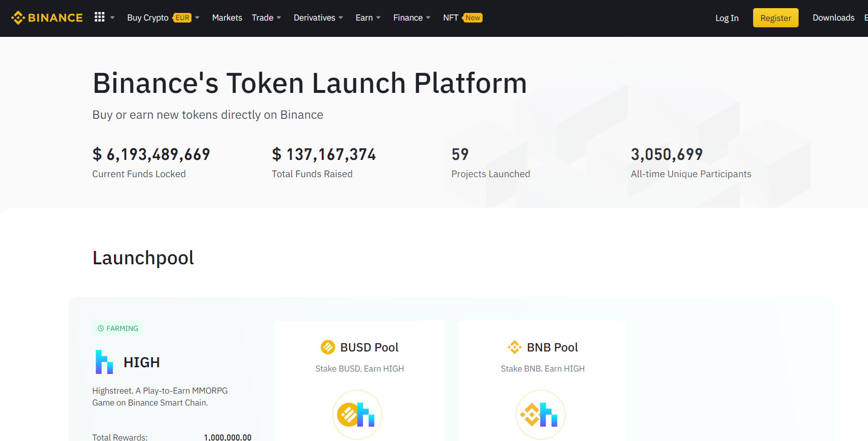Click the yellow Register button

click(776, 18)
